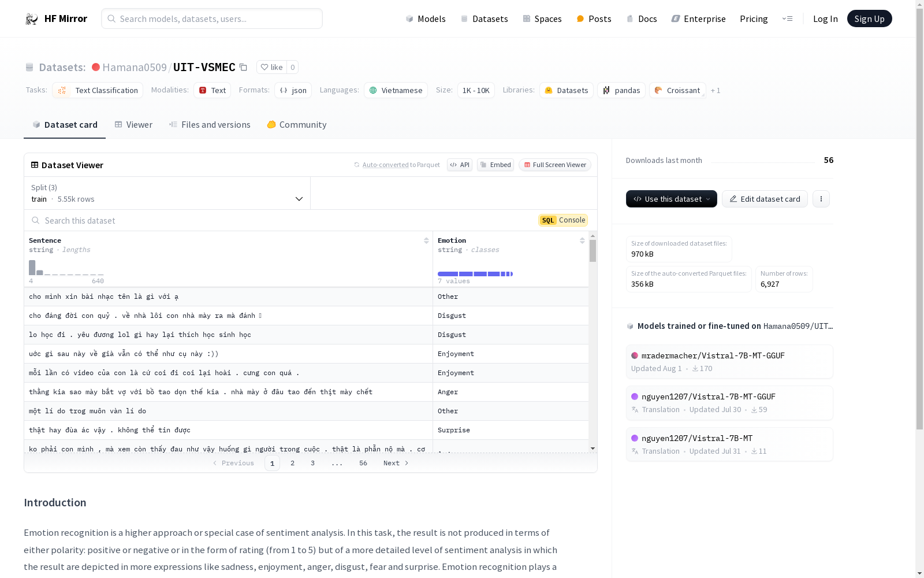Click the Datasets library tag

(x=566, y=90)
